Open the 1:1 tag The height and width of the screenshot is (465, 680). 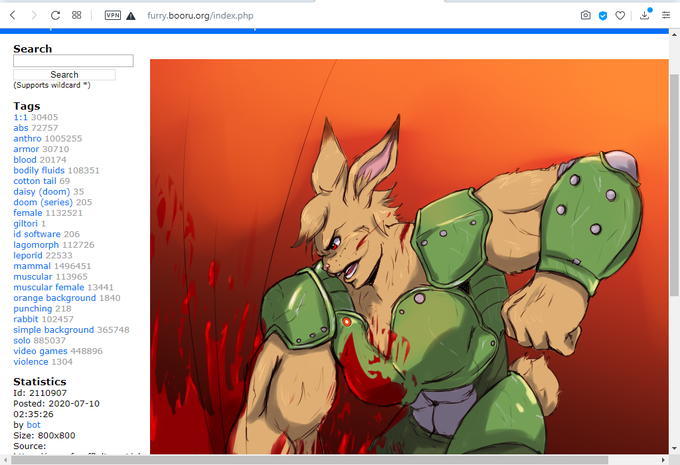point(20,117)
